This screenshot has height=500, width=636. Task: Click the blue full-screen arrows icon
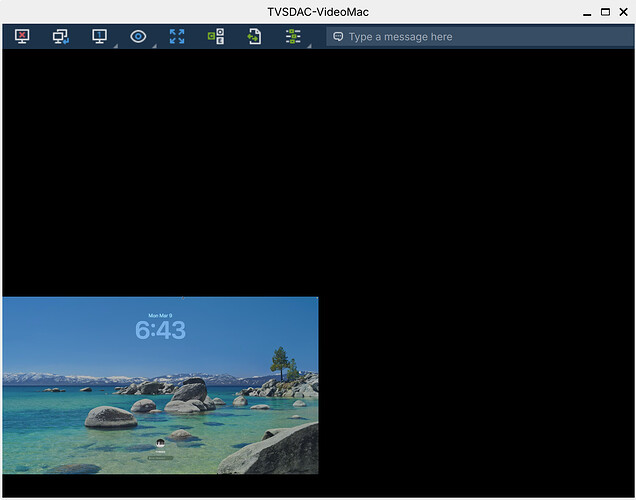pos(177,36)
